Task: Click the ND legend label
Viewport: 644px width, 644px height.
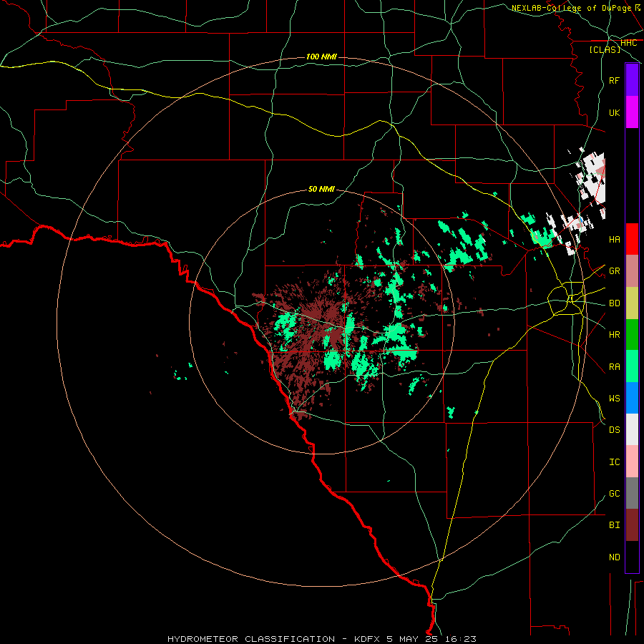Action: (x=615, y=557)
